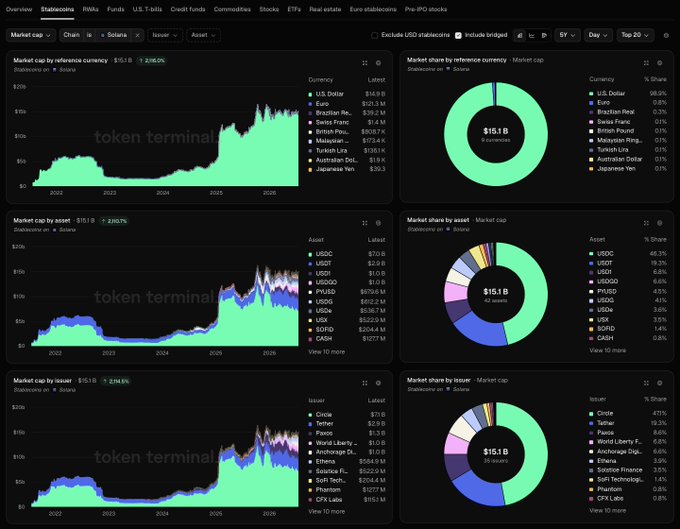This screenshot has width=680, height=529.
Task: Toggle USDT series in market cap by asset legend
Action: [347, 263]
